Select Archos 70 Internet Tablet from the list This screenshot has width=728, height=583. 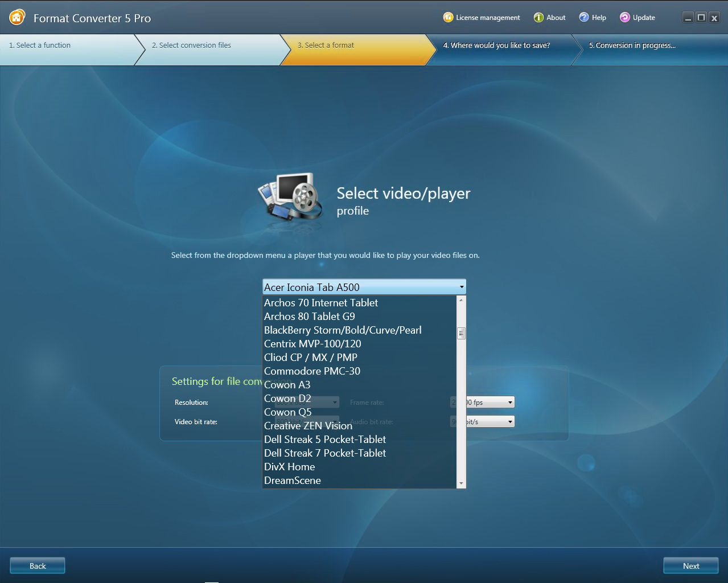[x=321, y=303]
